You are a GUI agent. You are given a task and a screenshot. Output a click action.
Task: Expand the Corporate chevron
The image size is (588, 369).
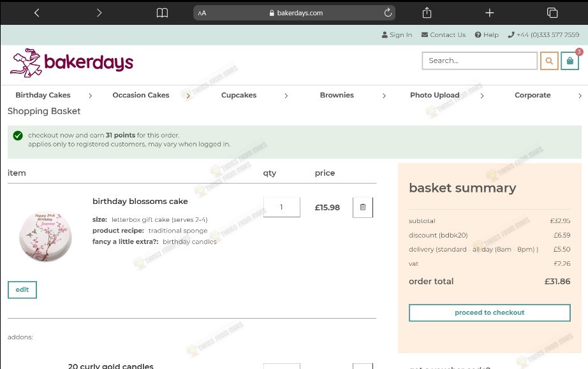pos(580,96)
